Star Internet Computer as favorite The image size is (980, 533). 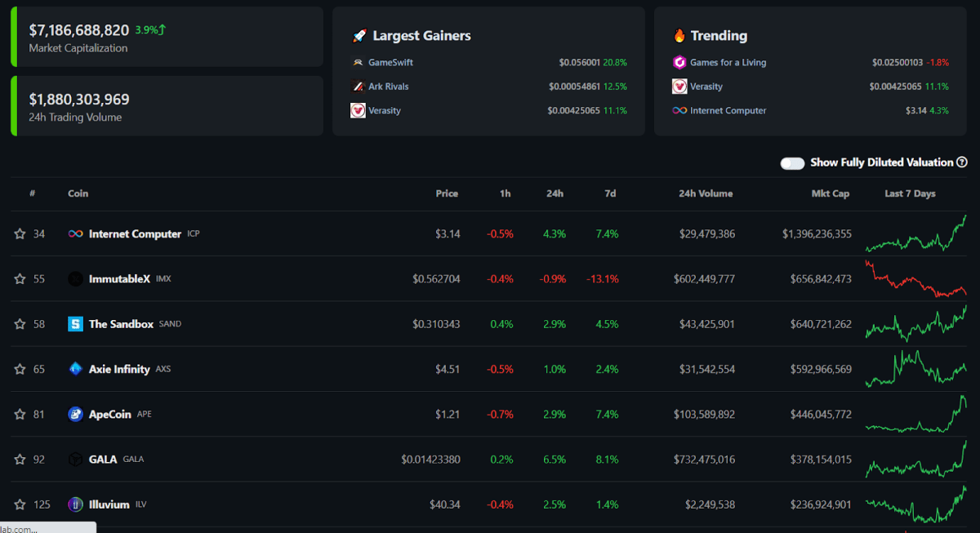pos(20,234)
